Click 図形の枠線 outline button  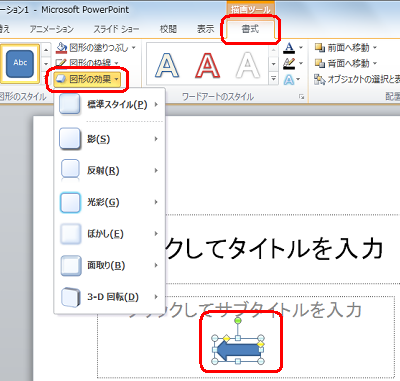[83, 63]
